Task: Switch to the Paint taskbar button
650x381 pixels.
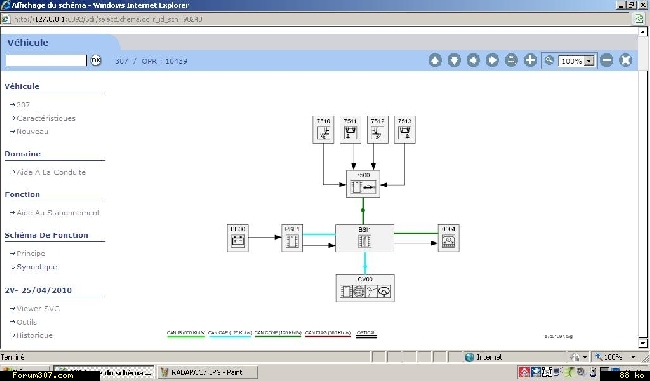Action: 207,372
